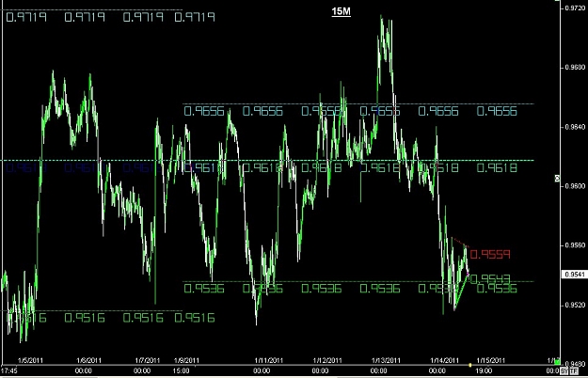Click the 1/5/2011 date label
The image size is (588, 378).
(30, 360)
